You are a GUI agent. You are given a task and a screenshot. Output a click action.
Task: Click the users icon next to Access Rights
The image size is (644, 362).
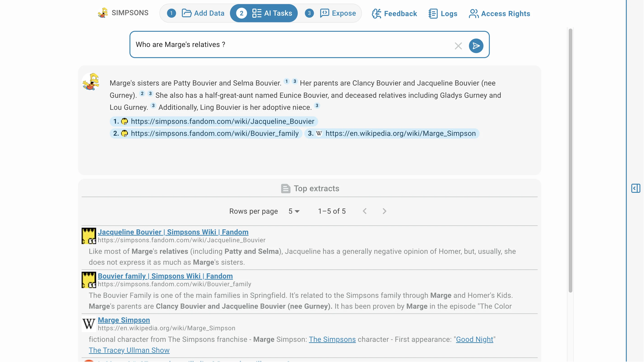pyautogui.click(x=474, y=14)
